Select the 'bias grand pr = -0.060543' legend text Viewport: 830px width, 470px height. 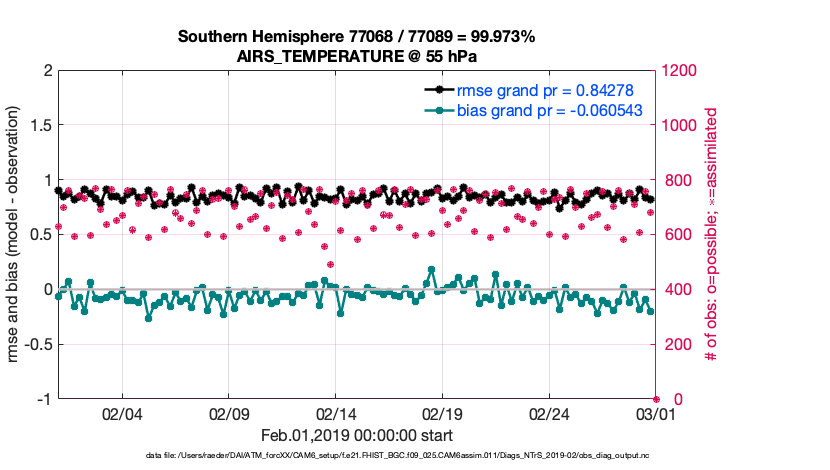tap(549, 111)
